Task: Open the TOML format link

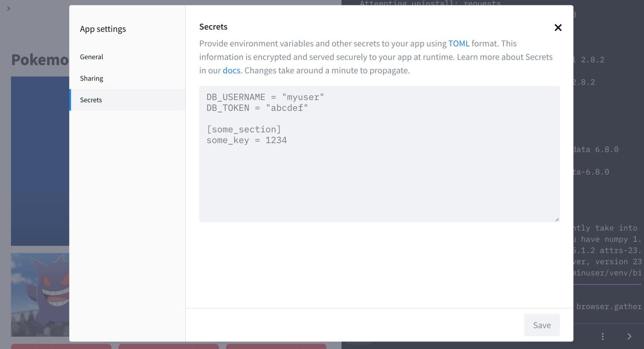Action: pyautogui.click(x=459, y=43)
